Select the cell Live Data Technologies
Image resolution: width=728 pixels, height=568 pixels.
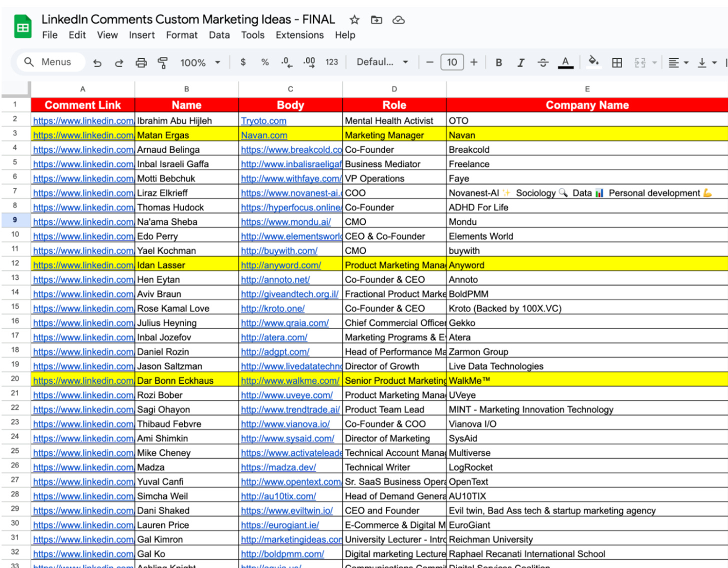point(587,366)
